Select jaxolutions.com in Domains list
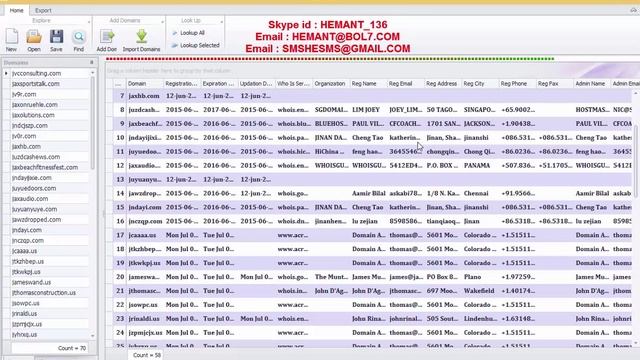The image size is (640, 360). tap(33, 115)
